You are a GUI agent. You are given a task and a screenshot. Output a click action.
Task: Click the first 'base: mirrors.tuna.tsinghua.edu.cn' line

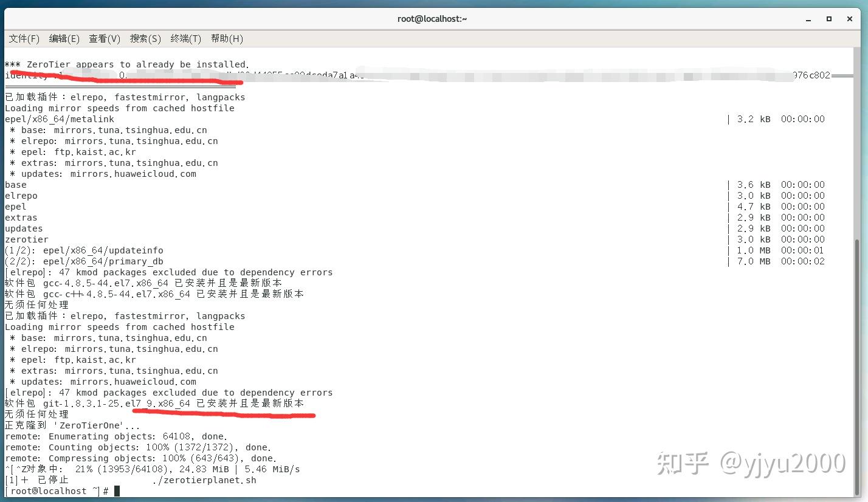pyautogui.click(x=109, y=130)
